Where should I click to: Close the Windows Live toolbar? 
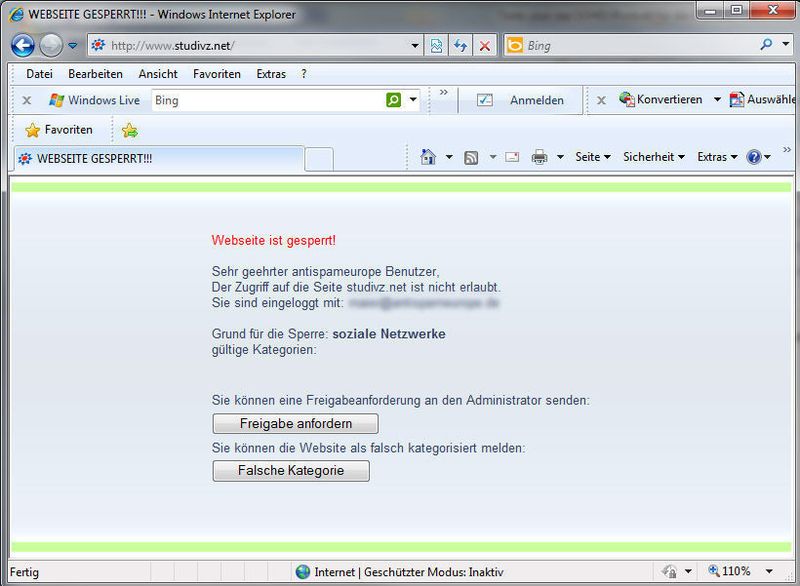click(x=27, y=100)
